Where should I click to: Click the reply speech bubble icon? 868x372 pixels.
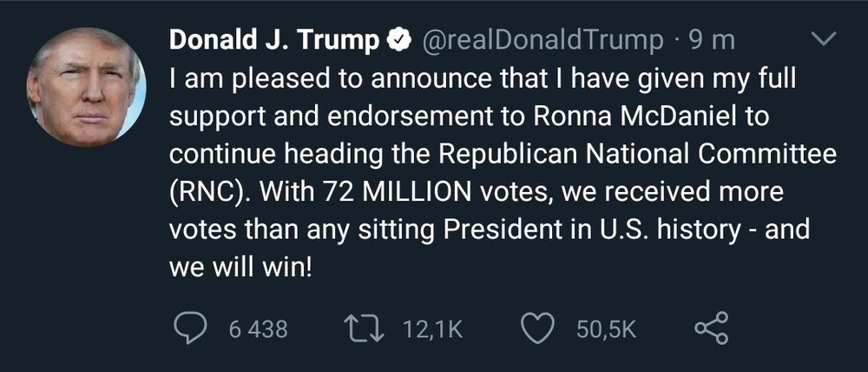click(189, 329)
